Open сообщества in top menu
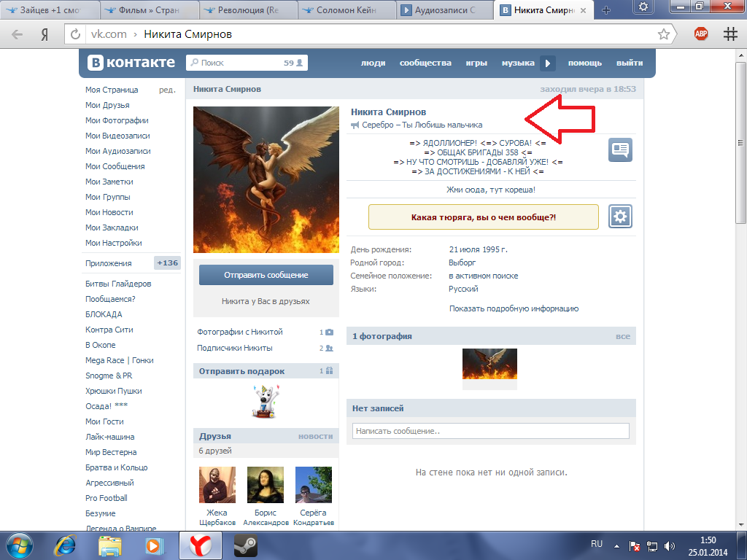 (x=425, y=63)
